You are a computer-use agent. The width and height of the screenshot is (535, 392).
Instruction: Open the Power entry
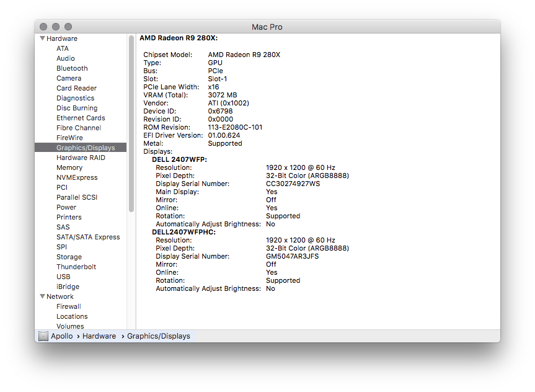pos(66,207)
